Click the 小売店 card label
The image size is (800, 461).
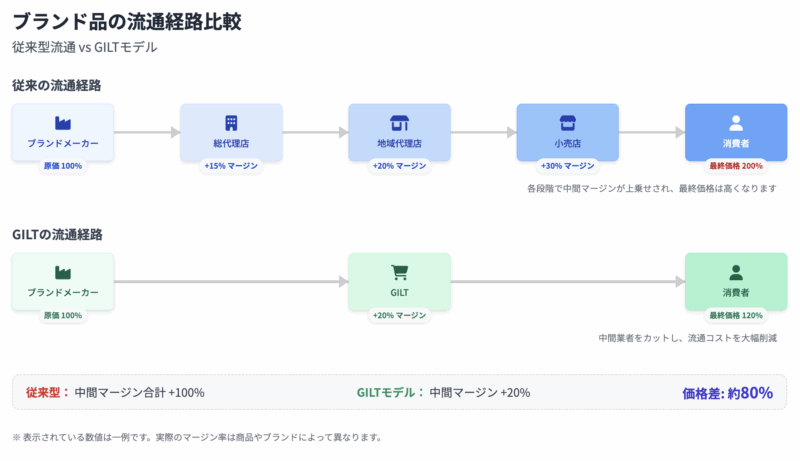tap(567, 143)
